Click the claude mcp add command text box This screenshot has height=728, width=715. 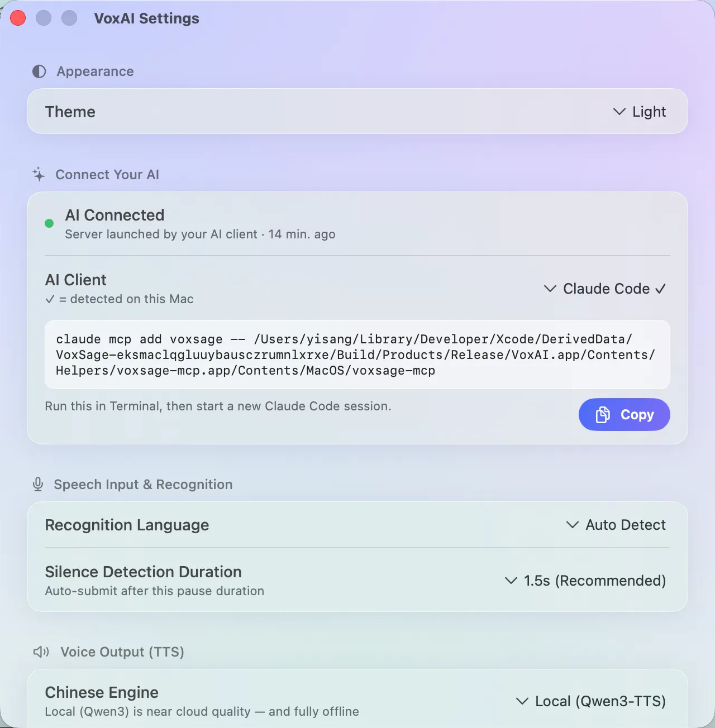click(357, 355)
